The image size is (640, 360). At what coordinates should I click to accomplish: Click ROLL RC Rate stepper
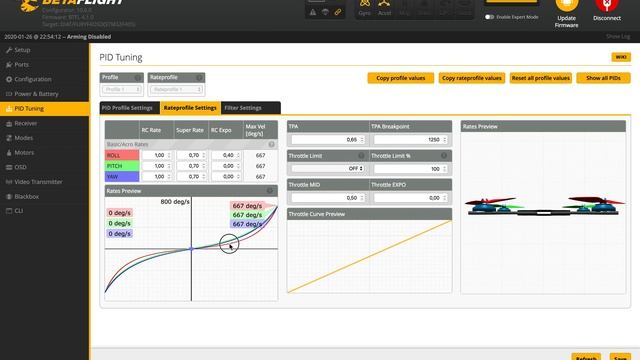(169, 156)
